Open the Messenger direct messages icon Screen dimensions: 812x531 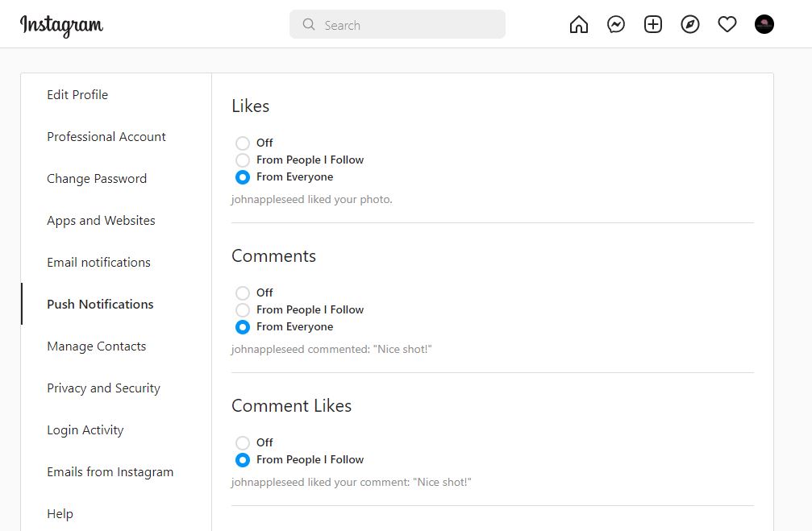click(616, 24)
